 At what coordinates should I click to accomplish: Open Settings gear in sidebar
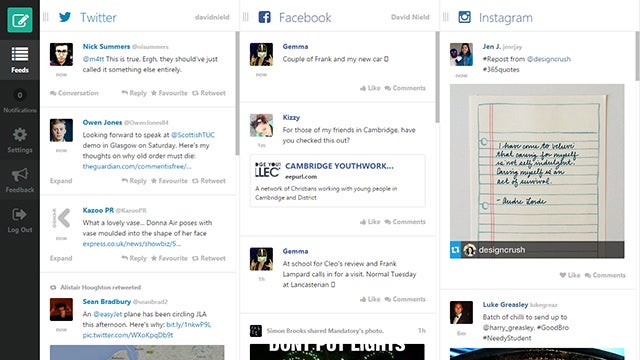(20, 140)
